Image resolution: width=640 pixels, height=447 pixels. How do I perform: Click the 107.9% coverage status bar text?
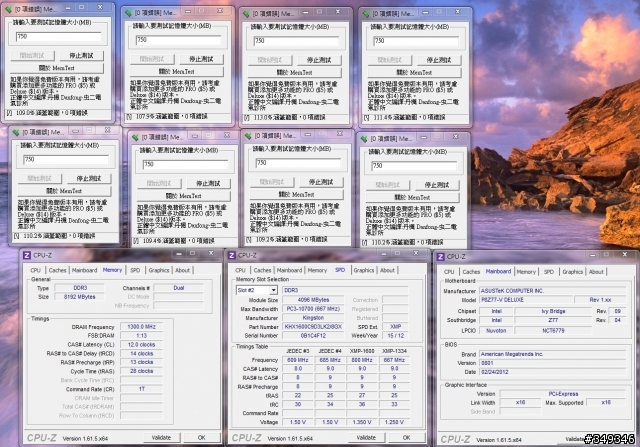172,117
